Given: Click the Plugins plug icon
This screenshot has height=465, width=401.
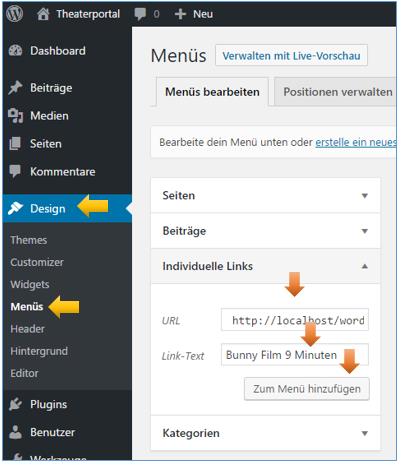Looking at the screenshot, I should (x=15, y=404).
